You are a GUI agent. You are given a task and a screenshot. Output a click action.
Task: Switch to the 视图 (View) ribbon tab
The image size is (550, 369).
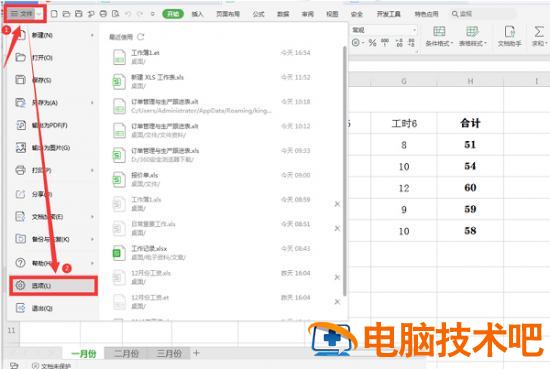pos(332,14)
